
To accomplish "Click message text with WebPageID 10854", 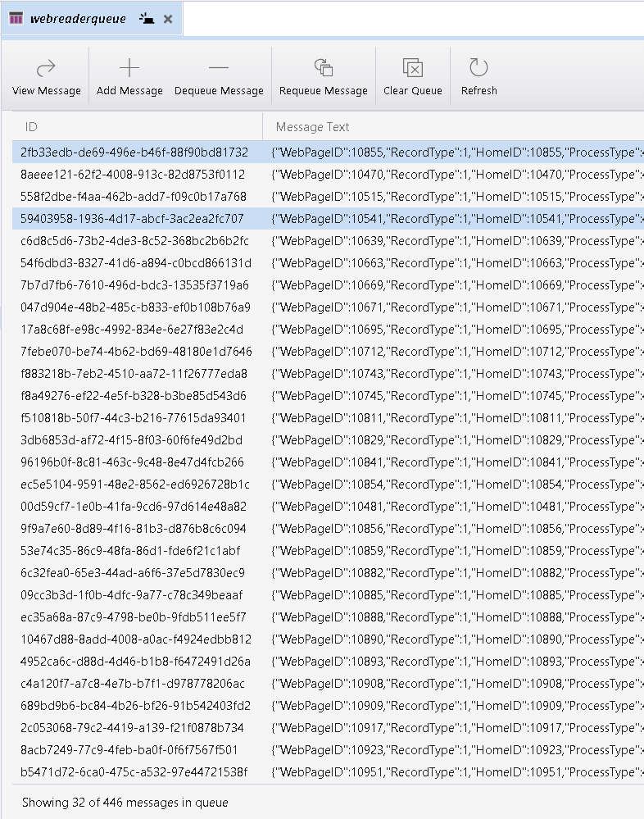I will click(x=457, y=485).
